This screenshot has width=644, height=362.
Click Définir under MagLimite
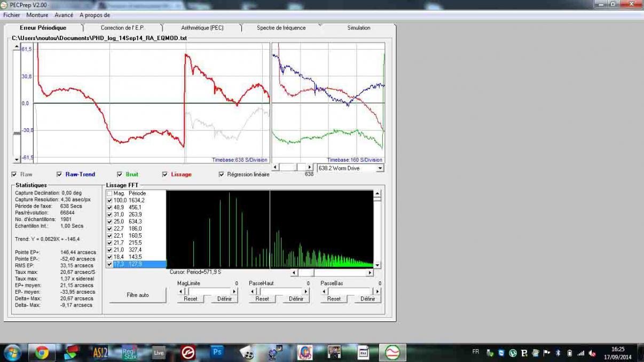[224, 299]
